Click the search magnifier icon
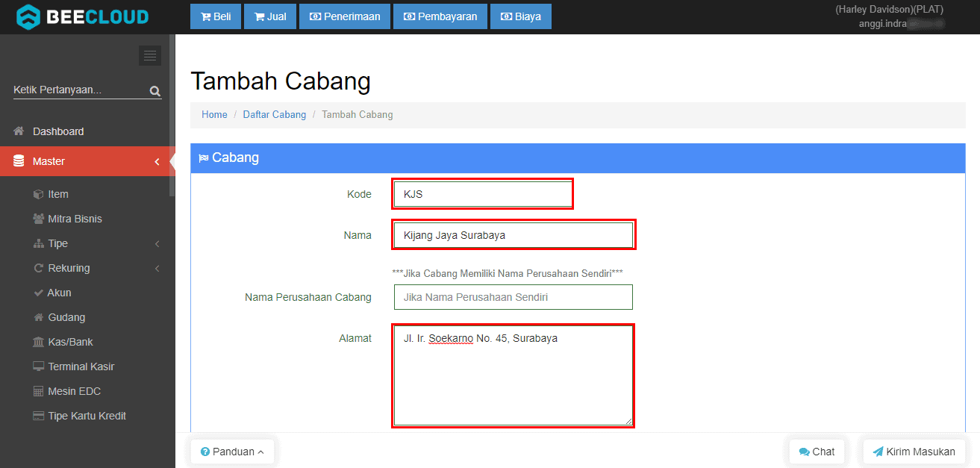The width and height of the screenshot is (980, 468). pos(155,91)
